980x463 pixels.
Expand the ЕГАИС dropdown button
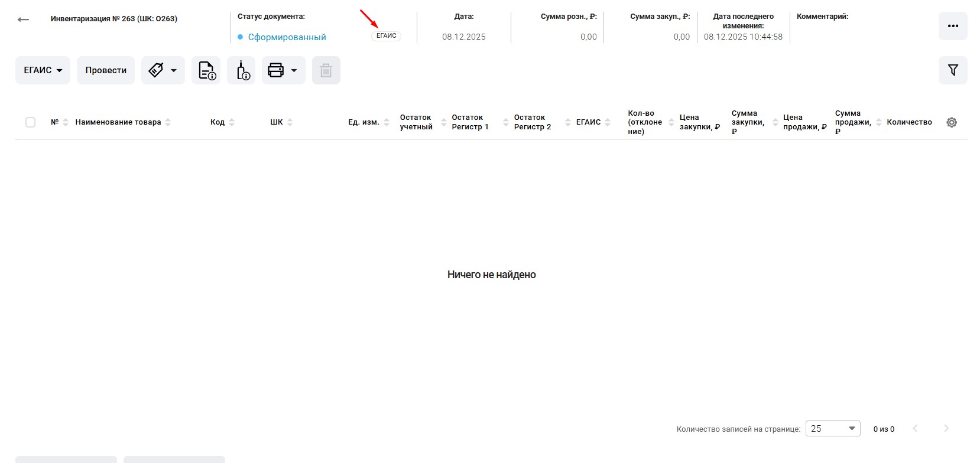click(43, 70)
